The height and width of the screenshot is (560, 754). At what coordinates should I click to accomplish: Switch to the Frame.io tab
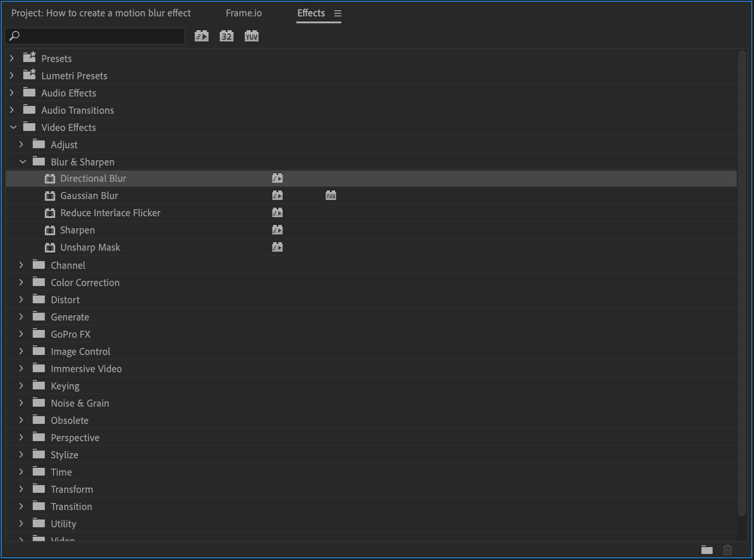point(243,13)
